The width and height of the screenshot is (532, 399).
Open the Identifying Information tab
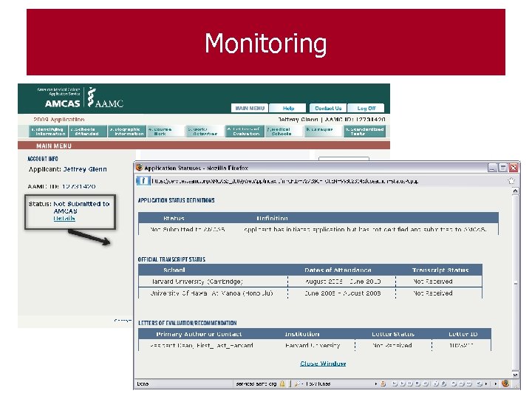point(48,132)
